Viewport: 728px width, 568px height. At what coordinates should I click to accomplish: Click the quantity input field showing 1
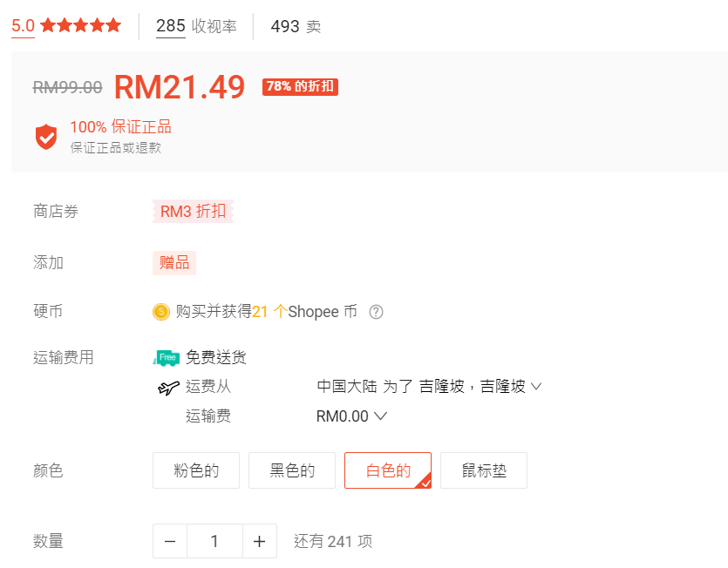point(214,541)
